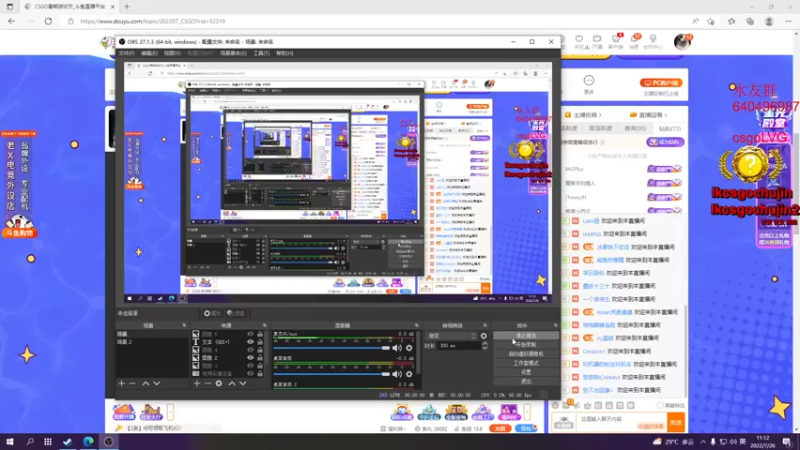
Task: Open taskbar search
Action: coord(30,442)
